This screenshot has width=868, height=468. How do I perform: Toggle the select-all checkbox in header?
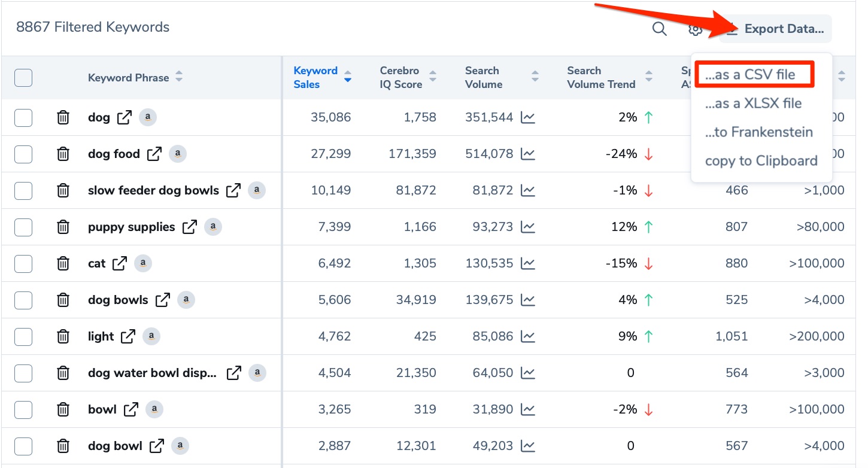[x=23, y=78]
